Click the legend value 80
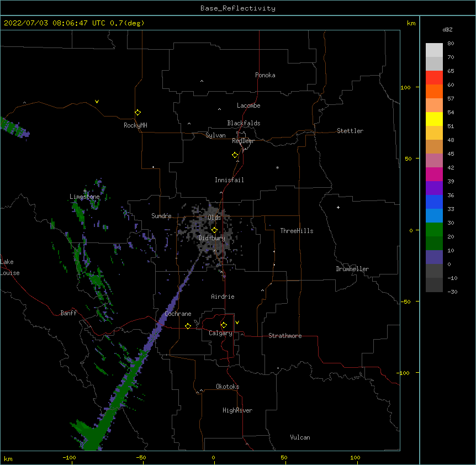Screen dimensions: 476x465 (451, 43)
